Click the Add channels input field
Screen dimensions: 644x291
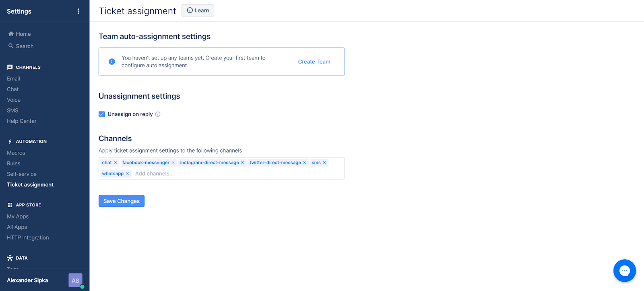[x=201, y=174]
